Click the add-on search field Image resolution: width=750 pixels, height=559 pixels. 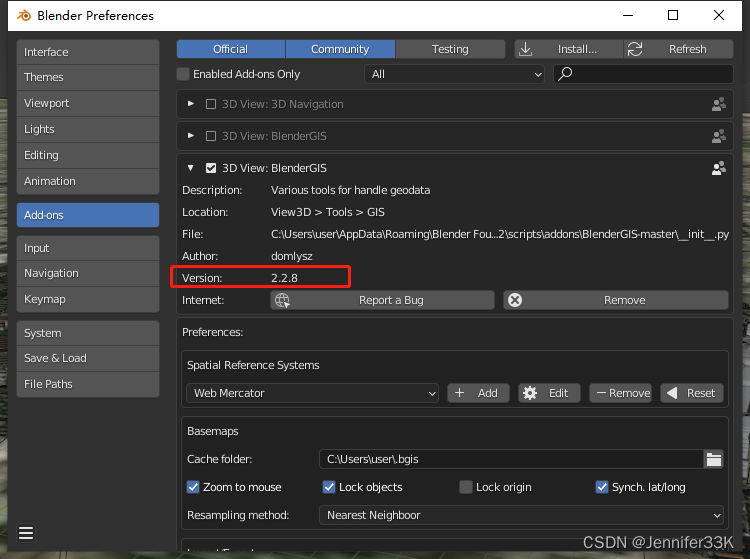(643, 74)
